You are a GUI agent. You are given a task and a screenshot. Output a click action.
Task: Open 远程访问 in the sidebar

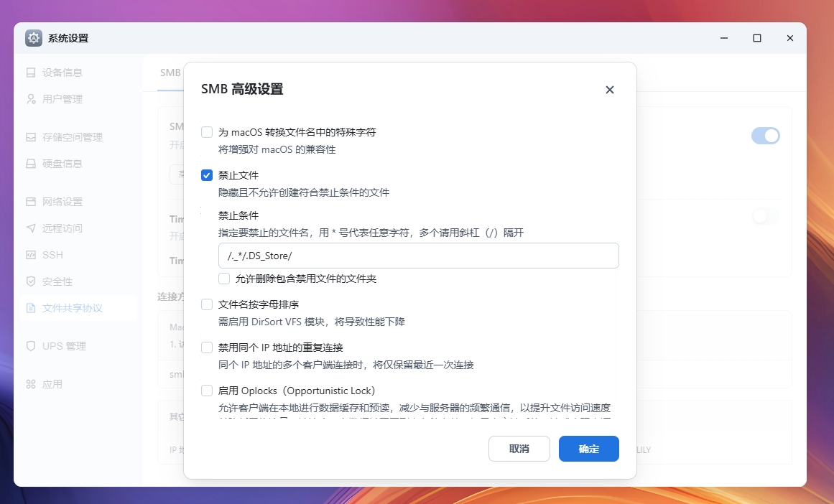(x=78, y=228)
